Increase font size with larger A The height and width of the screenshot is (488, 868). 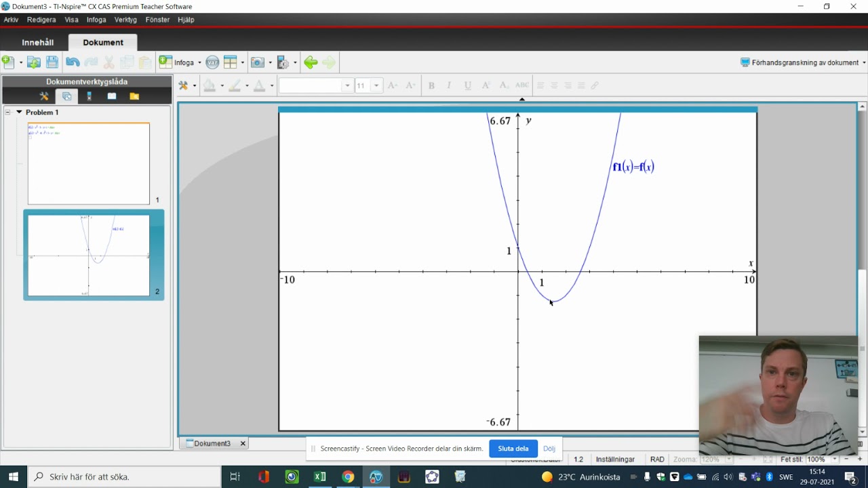point(393,85)
